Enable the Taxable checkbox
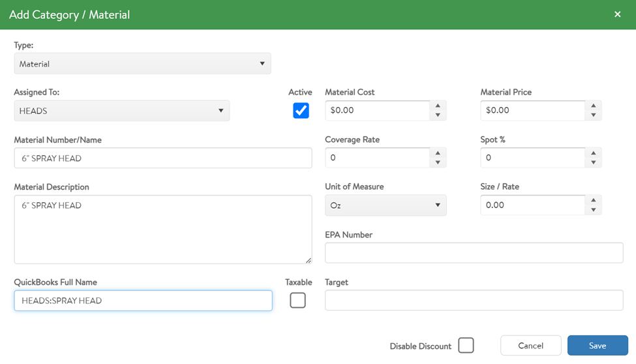Screen dimensions: 636x364 (297, 300)
